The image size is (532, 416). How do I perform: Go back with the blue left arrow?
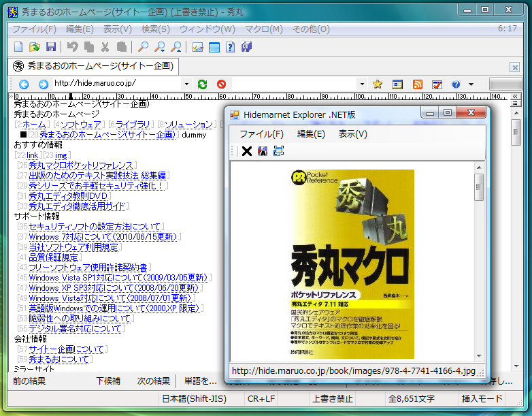click(24, 84)
